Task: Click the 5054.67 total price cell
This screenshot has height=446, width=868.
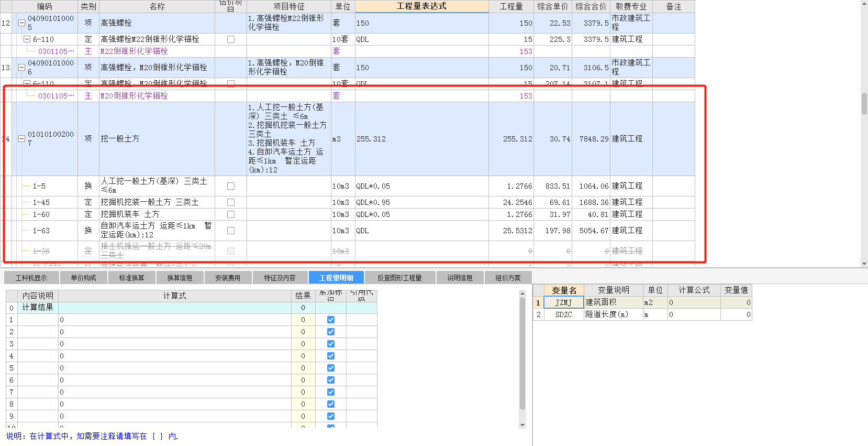Action: point(591,231)
